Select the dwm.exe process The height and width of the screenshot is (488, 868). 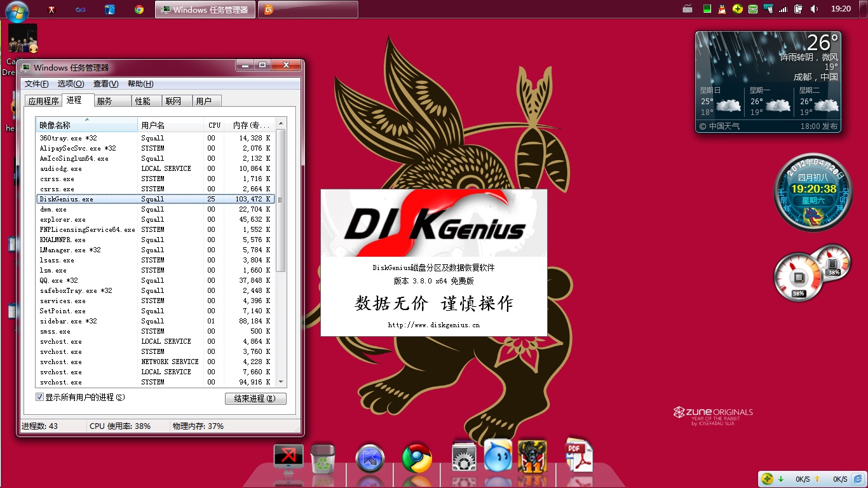point(156,209)
